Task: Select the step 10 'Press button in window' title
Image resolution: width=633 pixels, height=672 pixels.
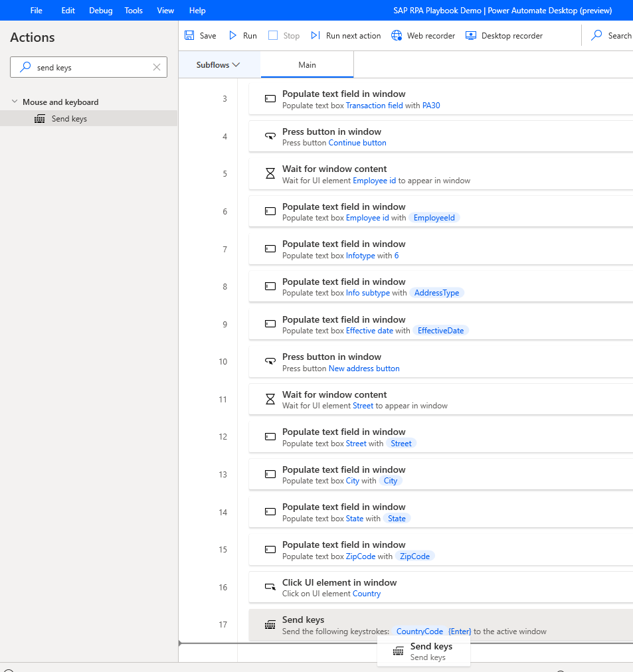Action: point(331,357)
